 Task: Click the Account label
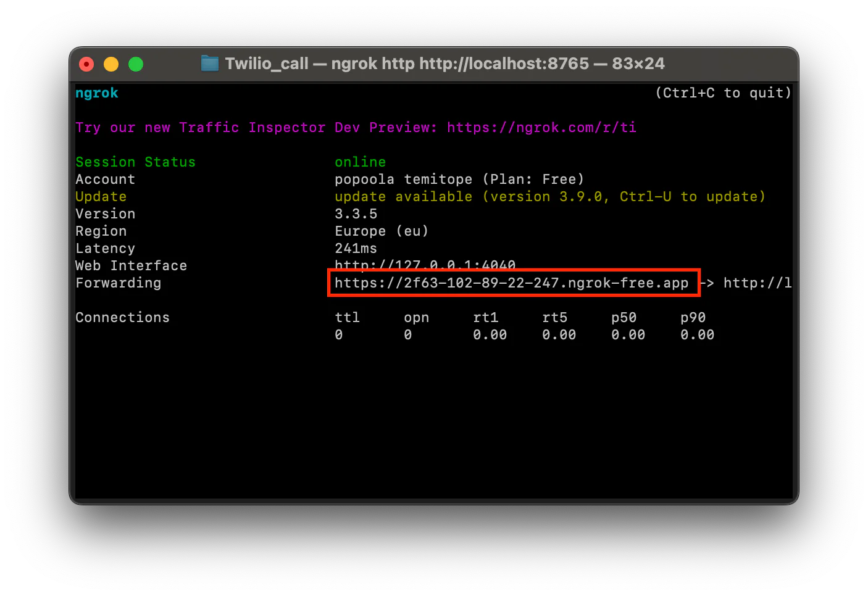click(x=106, y=180)
